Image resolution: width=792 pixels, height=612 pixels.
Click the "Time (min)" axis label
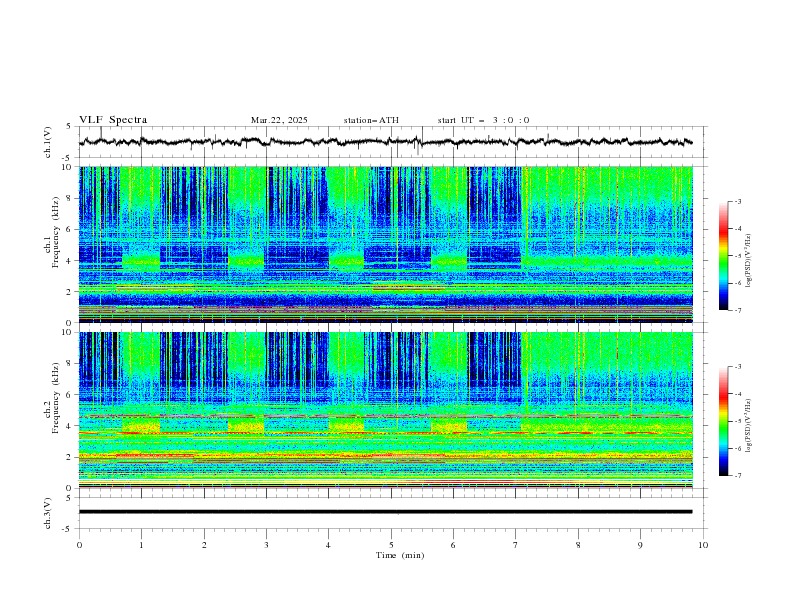click(400, 555)
